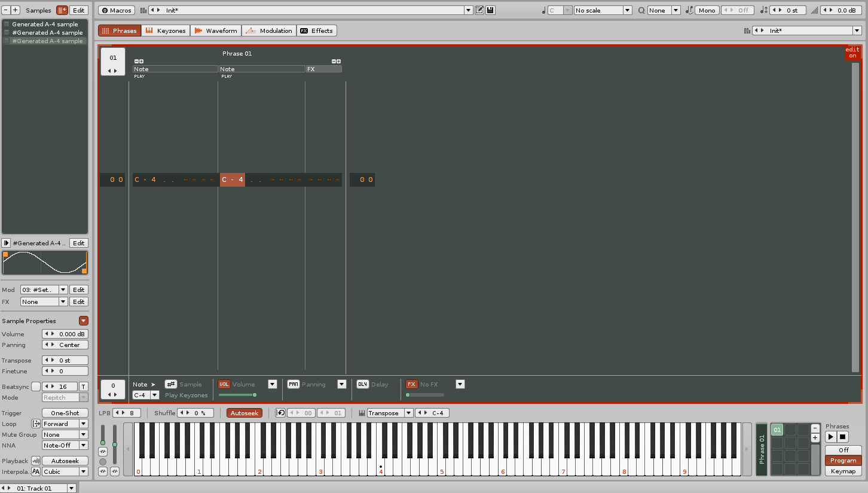Screen dimensions: 868x493
Task: Open base note dropdown C-4
Action: tap(432, 413)
